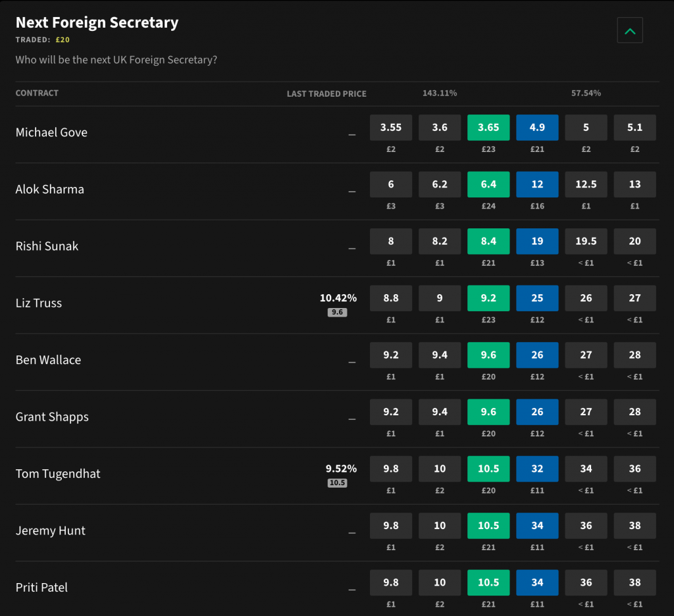Screen dimensions: 674x616
Task: Click Liz Truss 9.6 last traded badge
Action: tap(337, 312)
